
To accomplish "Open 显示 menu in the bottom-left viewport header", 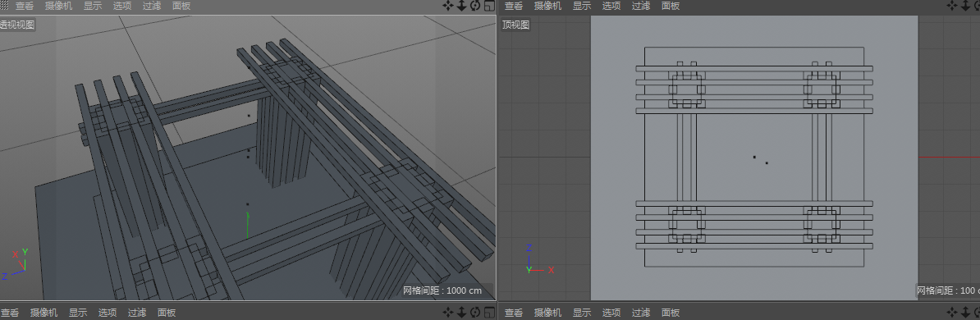I will (x=77, y=313).
